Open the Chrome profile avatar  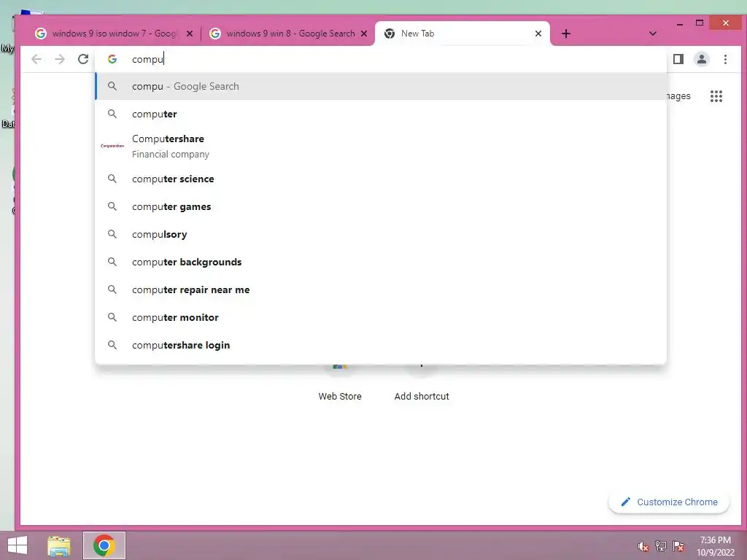tap(702, 59)
